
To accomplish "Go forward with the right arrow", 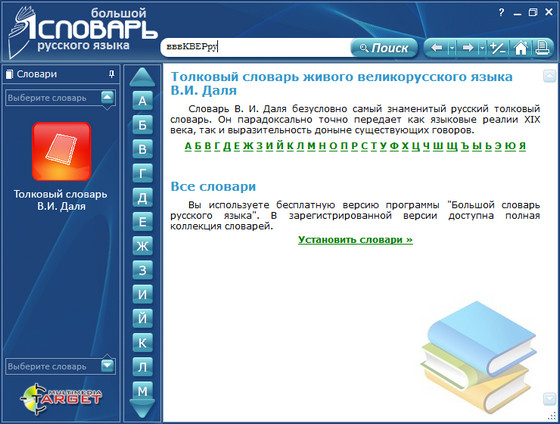I will [468, 48].
